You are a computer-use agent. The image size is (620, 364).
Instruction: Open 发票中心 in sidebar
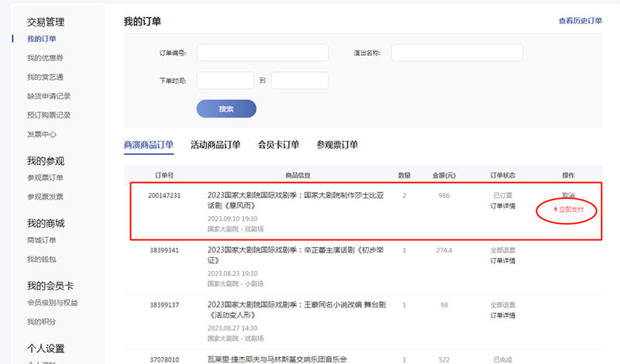pyautogui.click(x=42, y=135)
